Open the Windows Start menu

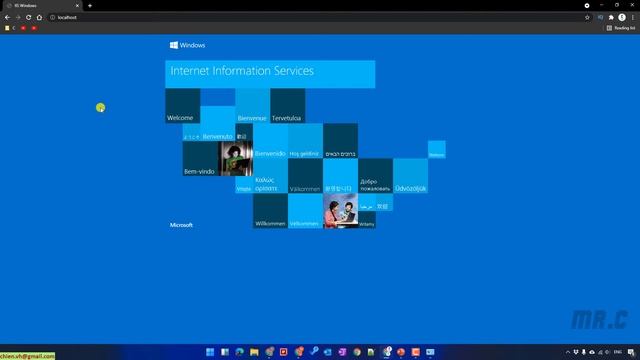[x=210, y=352]
